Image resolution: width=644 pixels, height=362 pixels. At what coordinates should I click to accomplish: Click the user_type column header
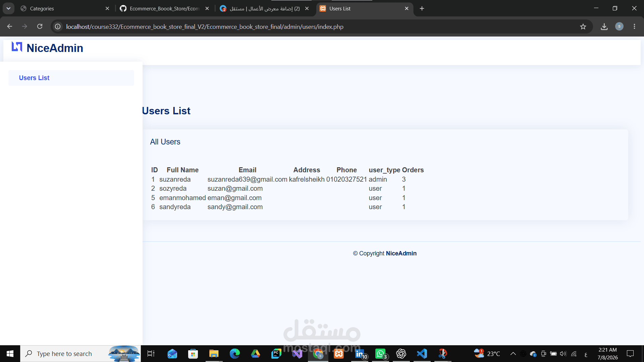pyautogui.click(x=384, y=170)
